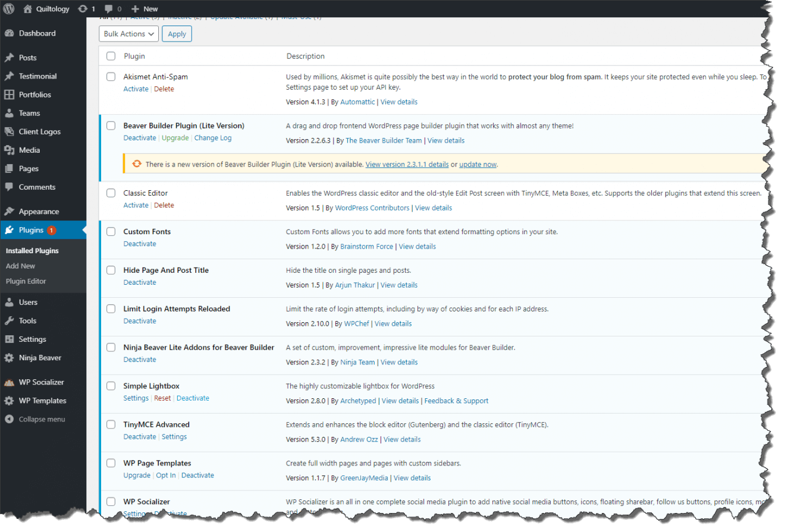Click the updates refresh icon in admin bar
785x532 pixels.
[x=83, y=9]
